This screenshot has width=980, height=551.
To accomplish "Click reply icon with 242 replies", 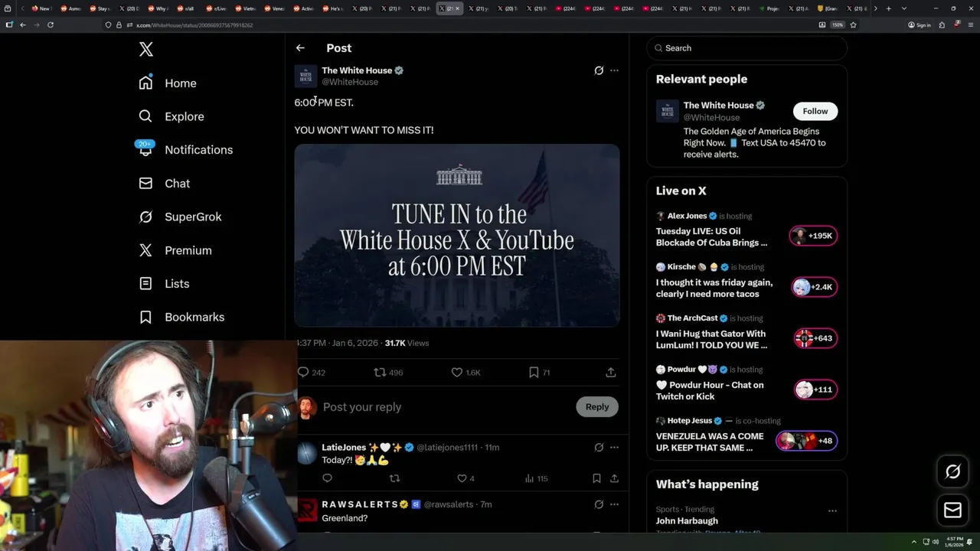I will [312, 372].
